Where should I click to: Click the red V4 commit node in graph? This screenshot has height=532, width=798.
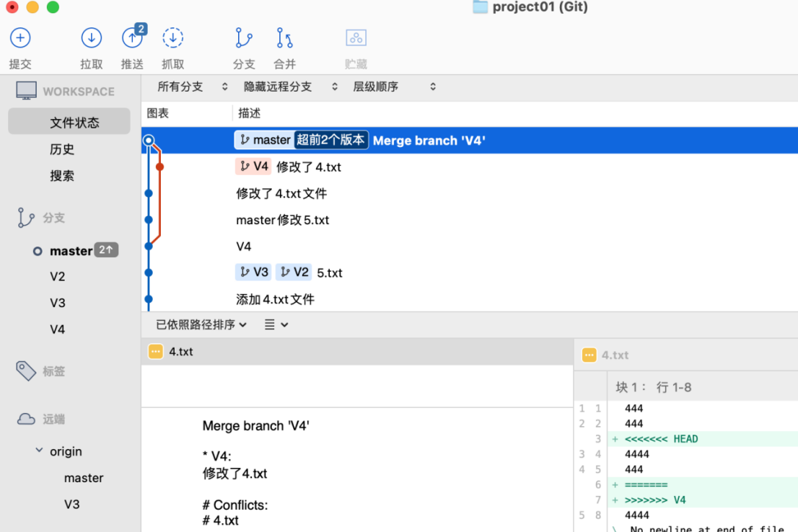[159, 167]
